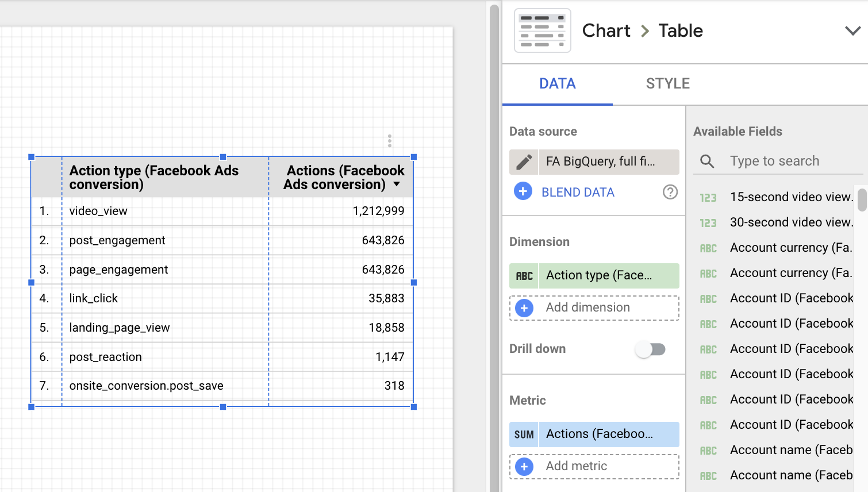868x492 pixels.
Task: Click the BLEND DATA plus icon
Action: (x=523, y=191)
